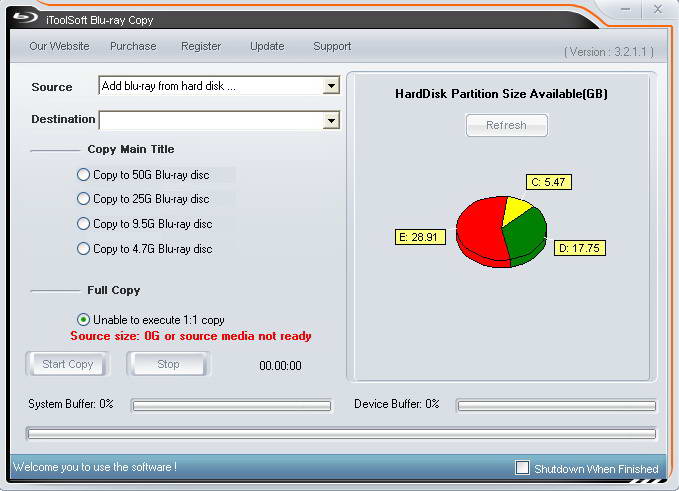Image resolution: width=679 pixels, height=491 pixels.
Task: Click the Device Buffer progress bar
Action: pyautogui.click(x=556, y=406)
